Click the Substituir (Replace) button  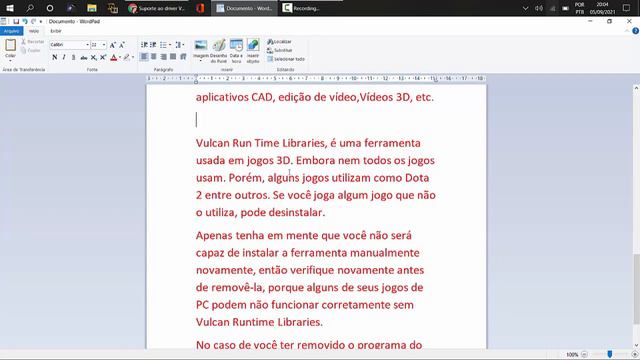point(280,50)
